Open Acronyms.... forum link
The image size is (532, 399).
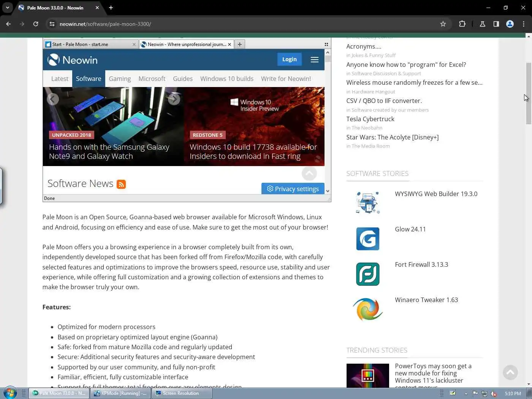364,46
